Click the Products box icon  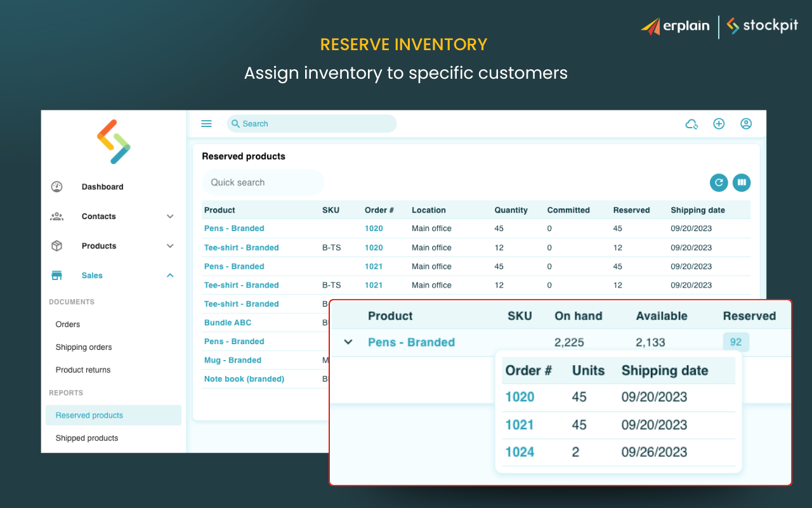click(x=56, y=246)
